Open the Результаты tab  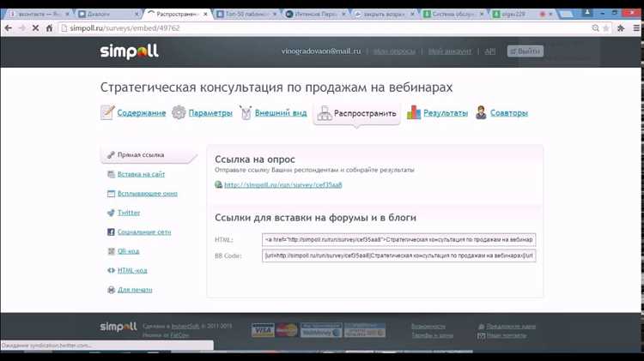coord(446,113)
